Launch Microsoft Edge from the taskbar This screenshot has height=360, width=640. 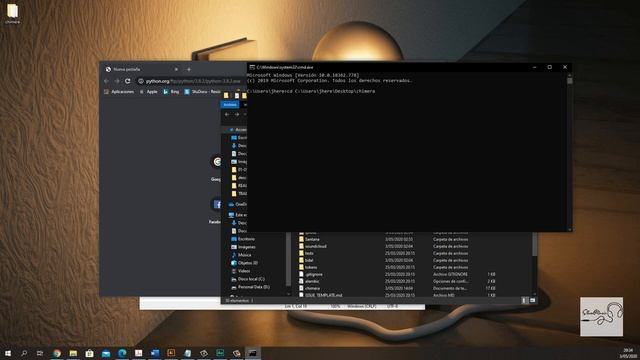122,353
